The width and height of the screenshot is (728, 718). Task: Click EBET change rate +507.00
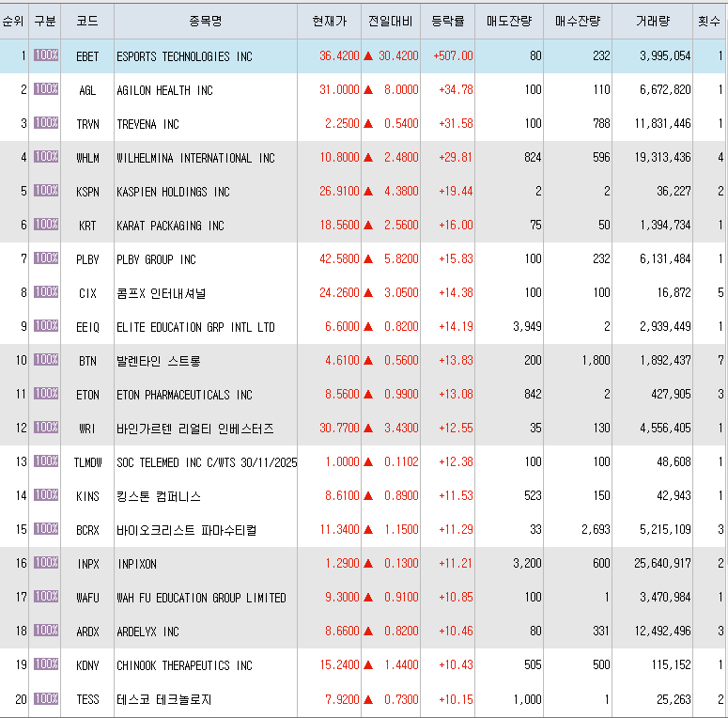pos(453,55)
